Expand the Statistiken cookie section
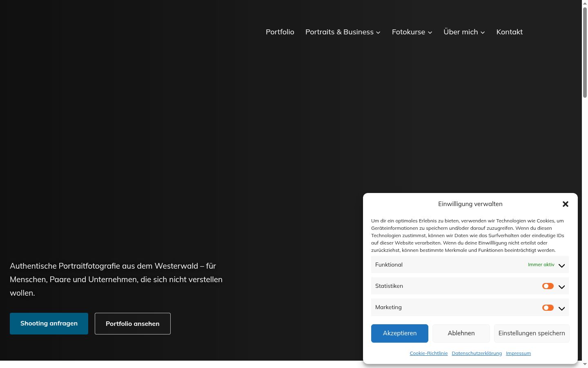588x368 pixels. [x=562, y=287]
